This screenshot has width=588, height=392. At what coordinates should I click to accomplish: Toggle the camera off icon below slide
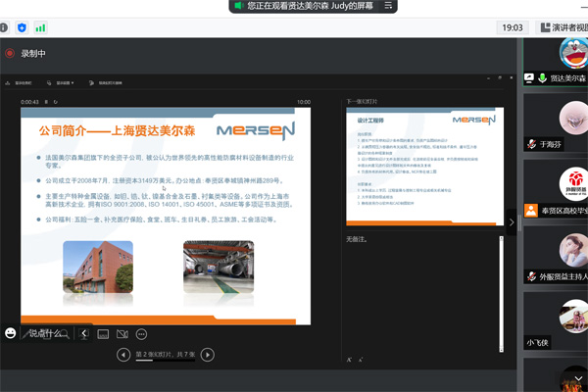point(122,334)
